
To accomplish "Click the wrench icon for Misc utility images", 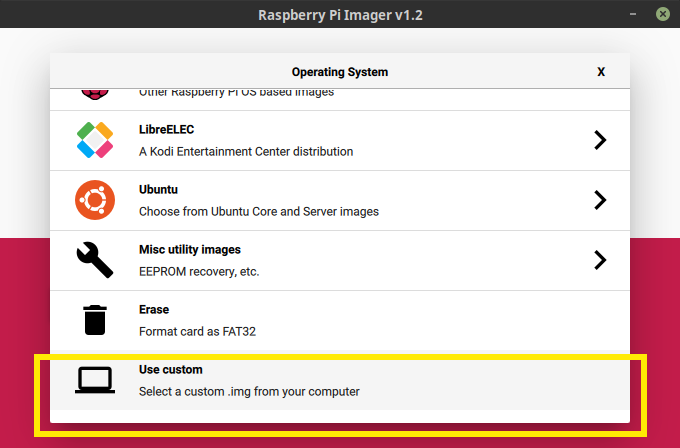I will [x=95, y=260].
